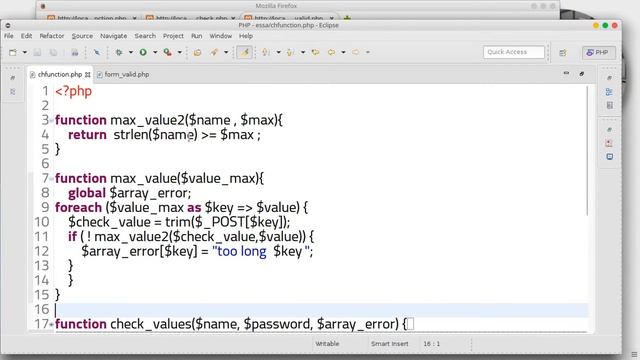
Task: Click the Open Type toolbar icon
Action: tap(198, 52)
